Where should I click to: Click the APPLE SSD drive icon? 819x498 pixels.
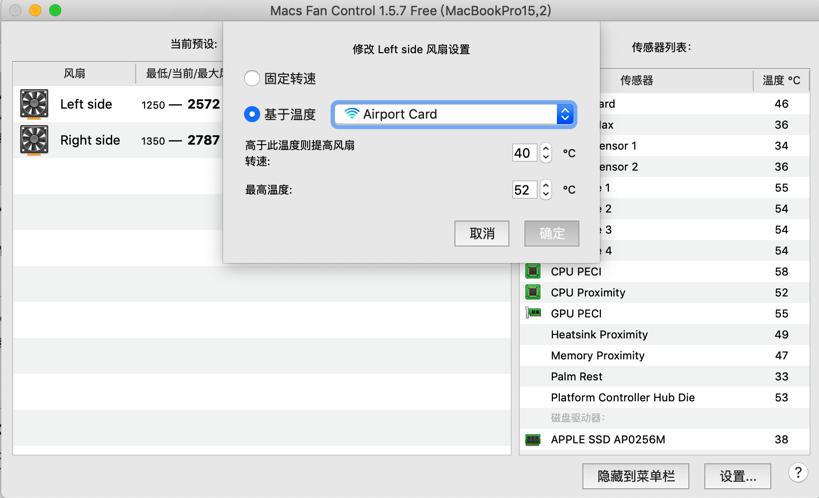(x=533, y=439)
